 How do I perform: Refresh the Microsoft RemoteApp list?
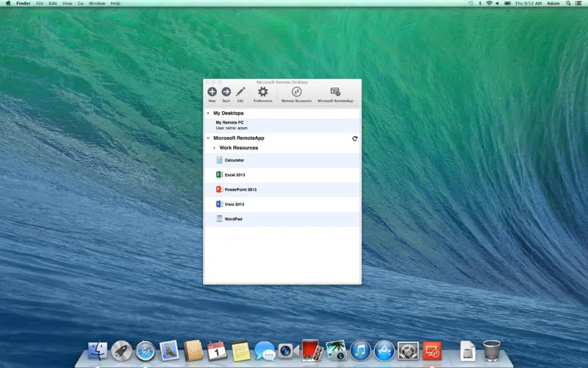(355, 138)
